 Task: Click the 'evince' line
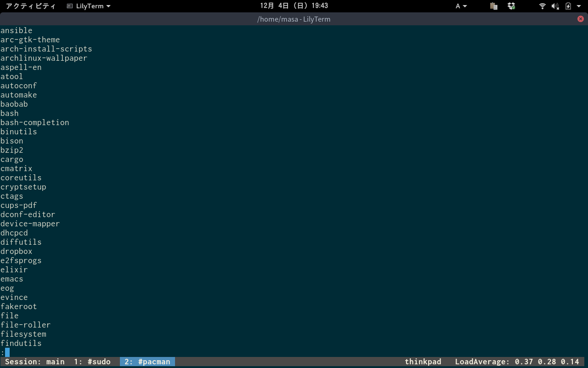(14, 297)
